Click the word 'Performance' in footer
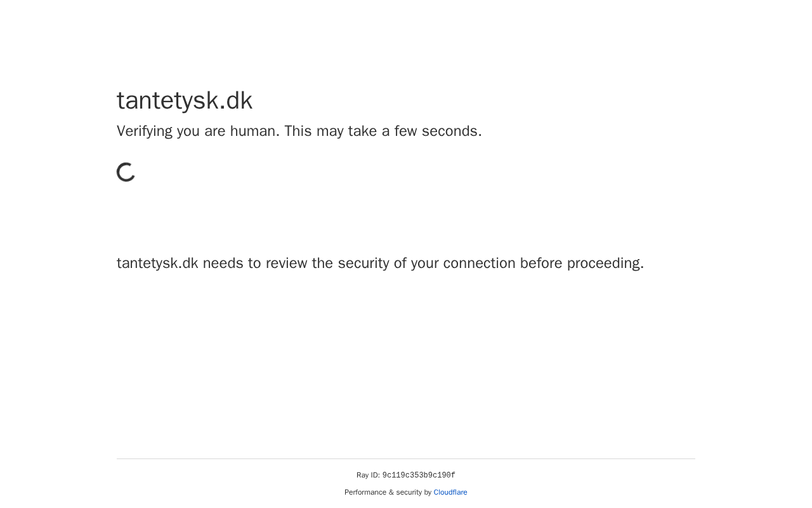 365,492
